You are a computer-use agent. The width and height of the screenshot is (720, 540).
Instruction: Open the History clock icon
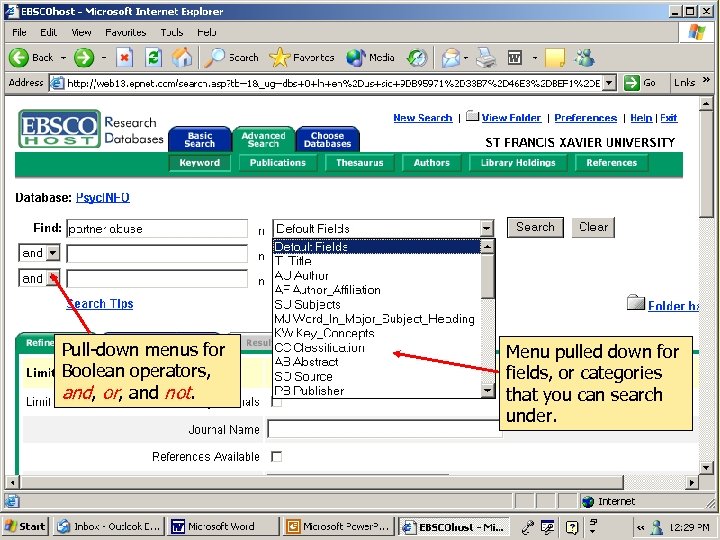(x=417, y=58)
